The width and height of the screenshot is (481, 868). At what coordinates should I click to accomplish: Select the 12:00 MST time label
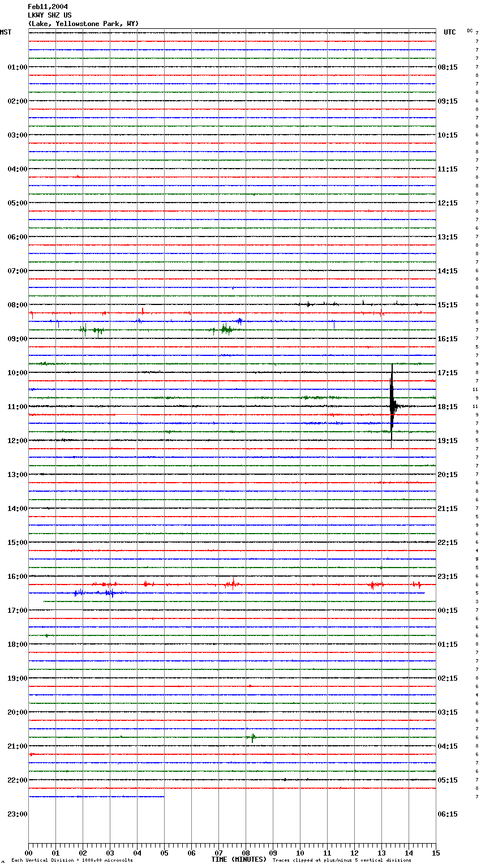(17, 441)
